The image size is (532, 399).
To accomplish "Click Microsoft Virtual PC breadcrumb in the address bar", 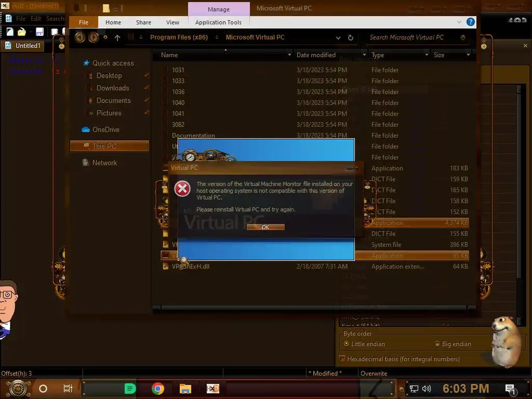I will 255,37.
